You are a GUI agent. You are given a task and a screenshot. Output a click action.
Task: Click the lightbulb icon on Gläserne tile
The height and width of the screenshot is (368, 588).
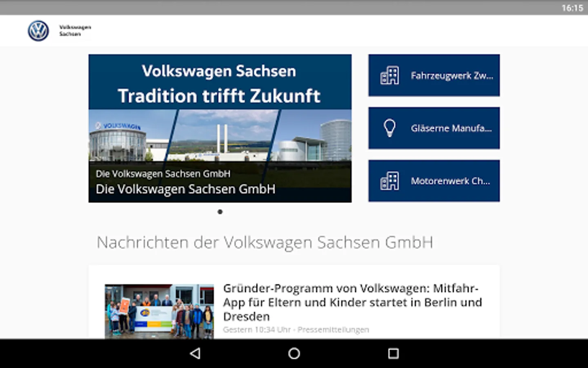click(x=390, y=128)
